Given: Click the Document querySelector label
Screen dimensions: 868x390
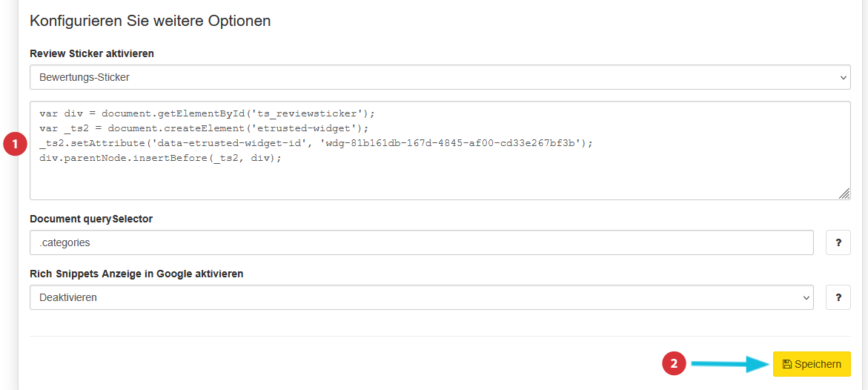Looking at the screenshot, I should pos(91,219).
